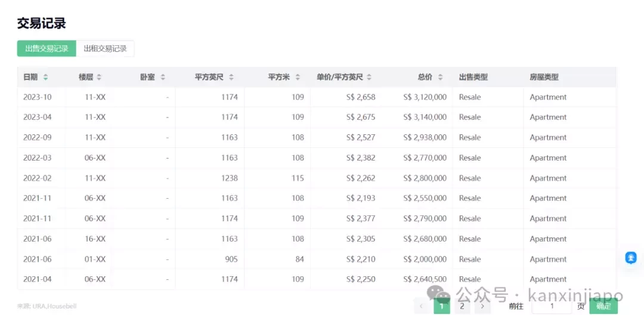644x321 pixels.
Task: Sort the table by 日期 column
Action: coord(45,77)
